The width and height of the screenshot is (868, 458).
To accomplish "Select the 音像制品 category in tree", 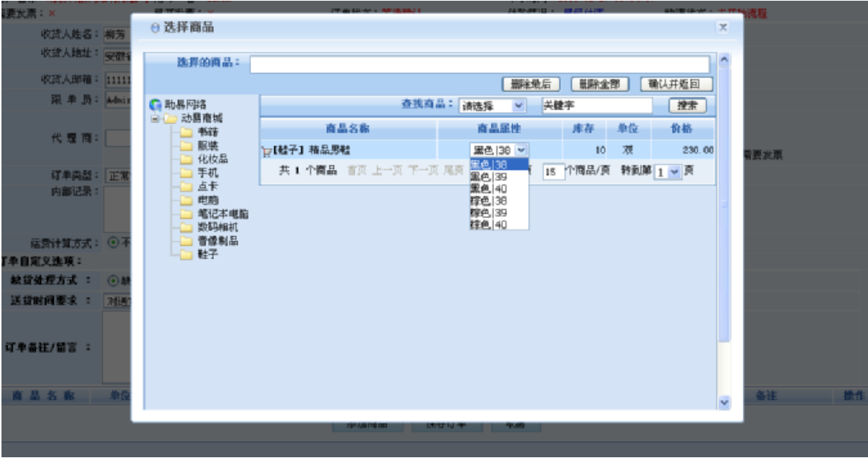I will click(218, 241).
